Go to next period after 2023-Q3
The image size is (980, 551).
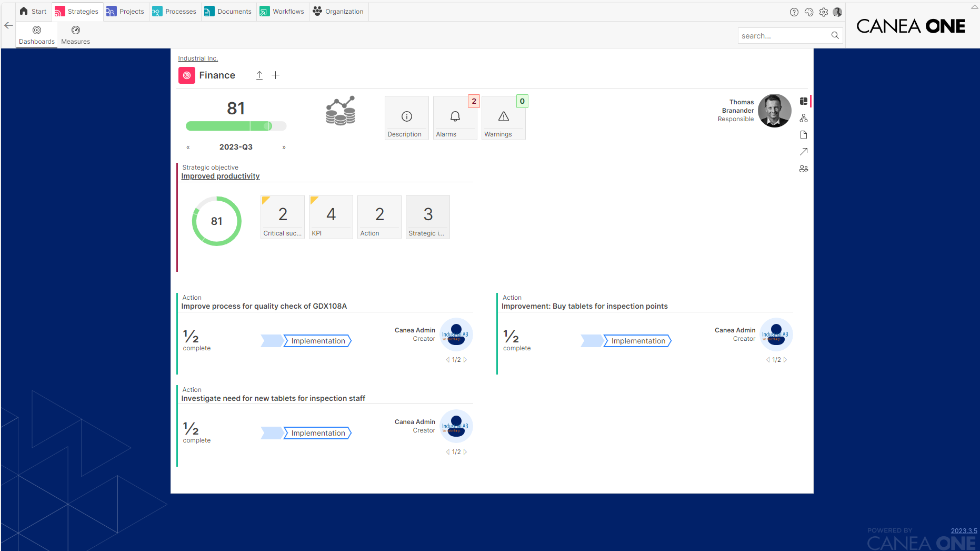coord(284,147)
